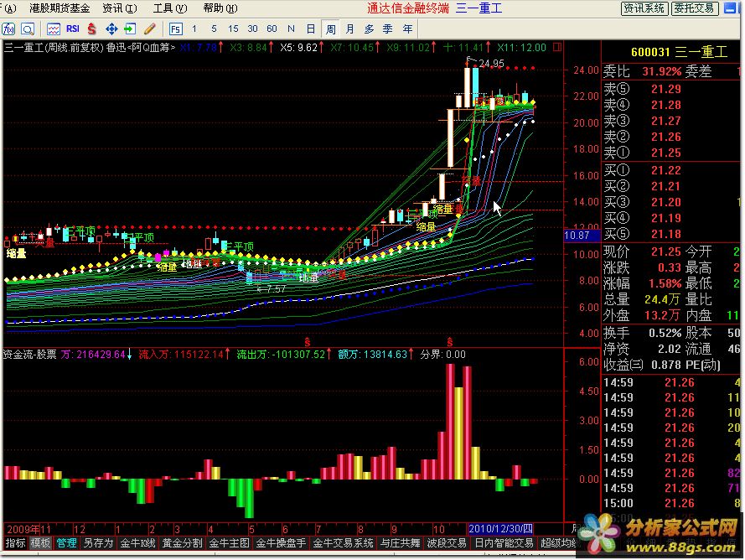Click the chart title 三一重工(周线.前复权)
Viewport: 745px width, 560px height.
tap(54, 48)
